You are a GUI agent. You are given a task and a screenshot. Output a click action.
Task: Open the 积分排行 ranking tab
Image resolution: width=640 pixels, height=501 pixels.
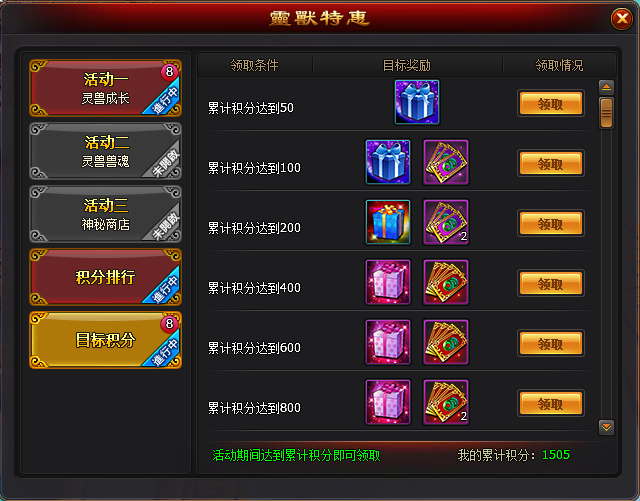(105, 277)
